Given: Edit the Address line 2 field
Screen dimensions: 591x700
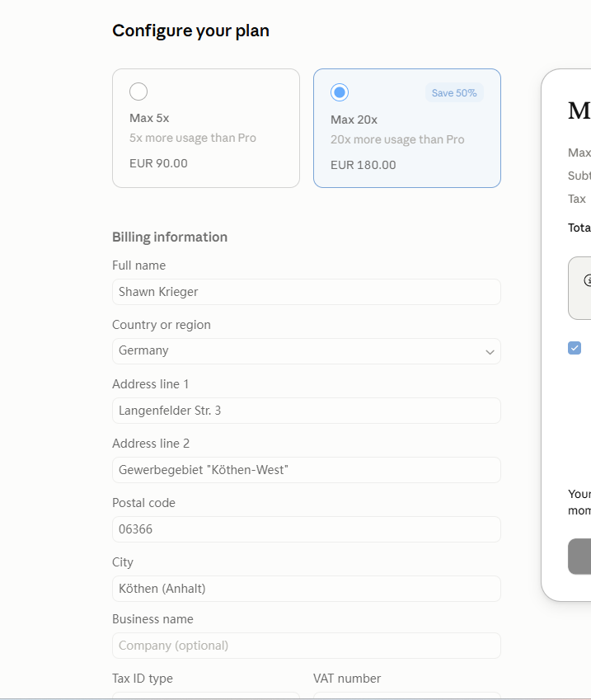Looking at the screenshot, I should (x=306, y=470).
